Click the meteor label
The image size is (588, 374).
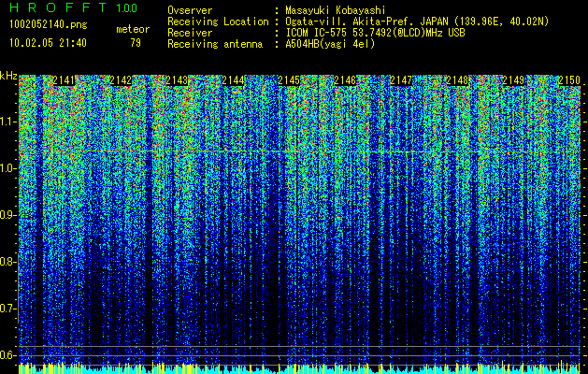pos(133,29)
